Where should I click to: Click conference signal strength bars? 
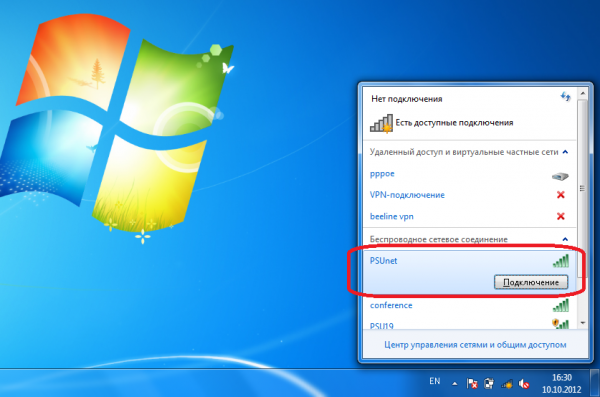[x=561, y=305]
